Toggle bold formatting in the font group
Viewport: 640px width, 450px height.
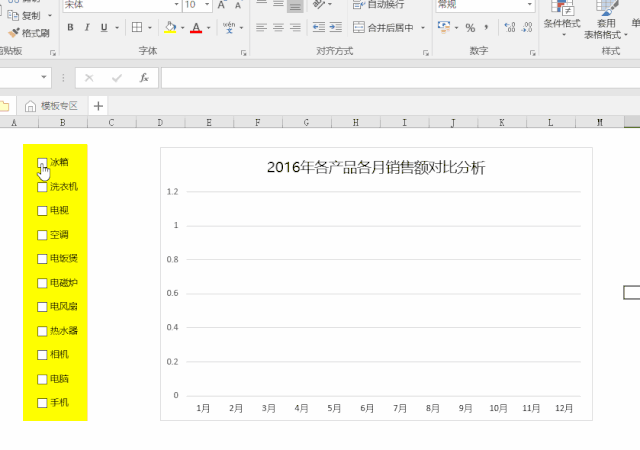pyautogui.click(x=71, y=28)
